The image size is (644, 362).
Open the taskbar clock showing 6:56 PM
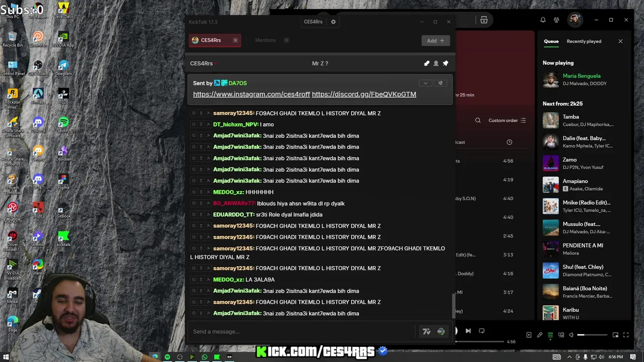[615, 357]
